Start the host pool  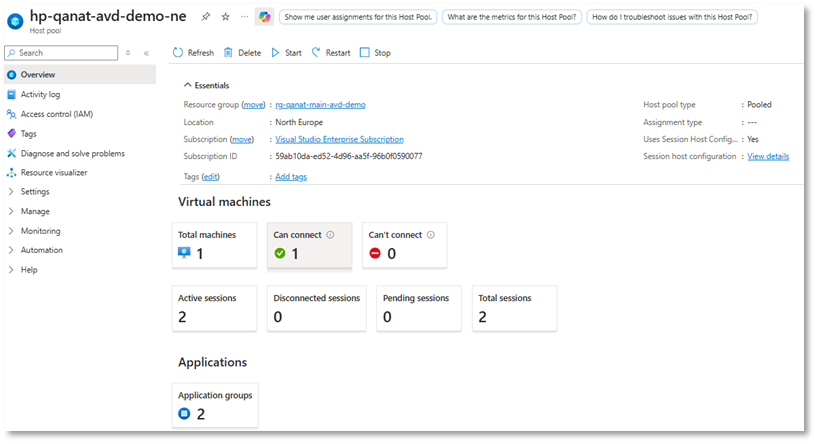click(x=287, y=53)
